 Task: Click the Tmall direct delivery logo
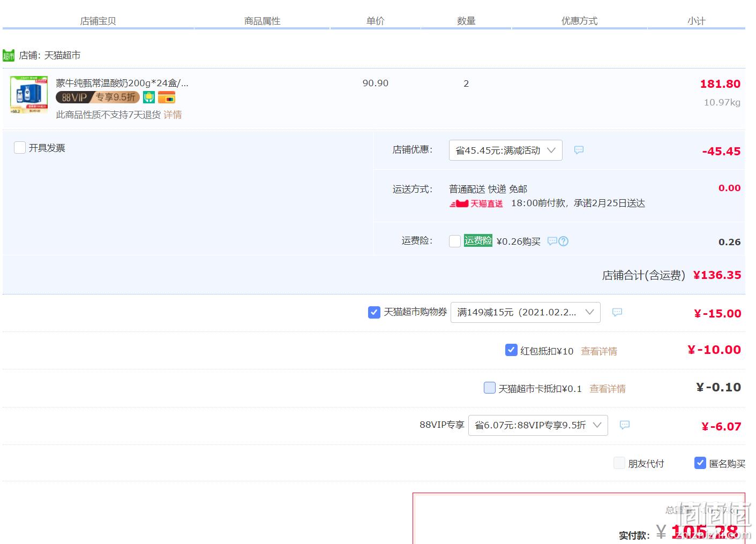(476, 203)
